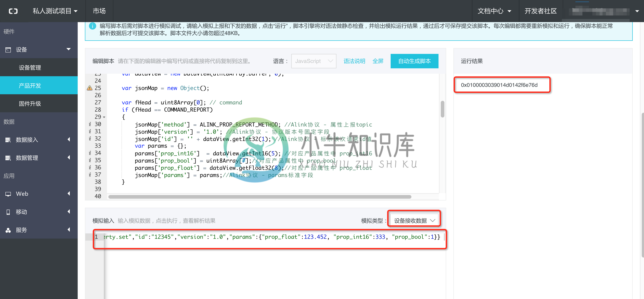Screen dimensions: 644x299
Task: Click line 33 var params declaration
Action: (161, 146)
